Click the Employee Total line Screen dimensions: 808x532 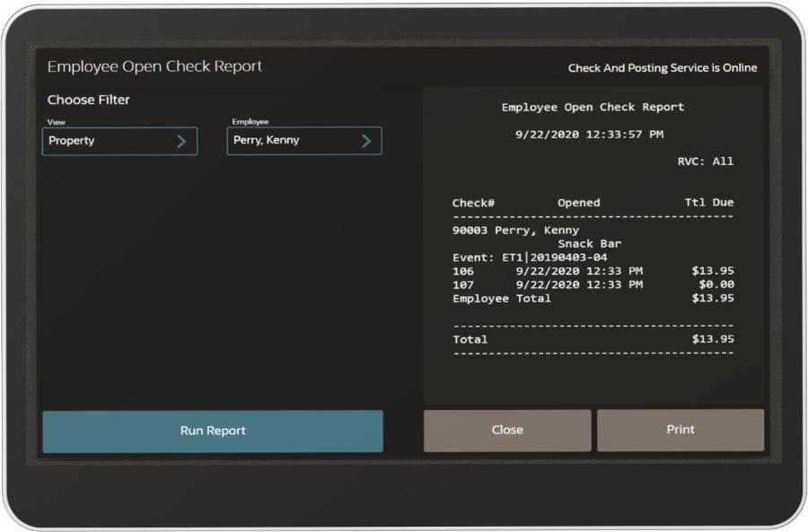(x=593, y=298)
